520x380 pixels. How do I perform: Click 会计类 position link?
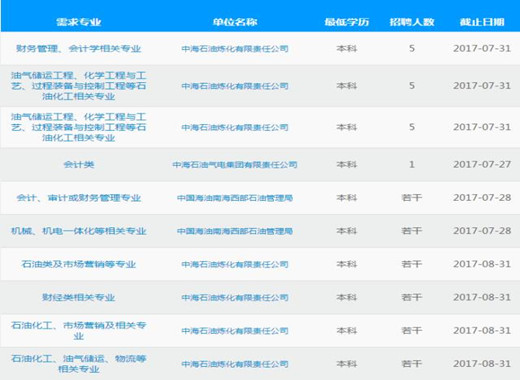click(x=79, y=165)
